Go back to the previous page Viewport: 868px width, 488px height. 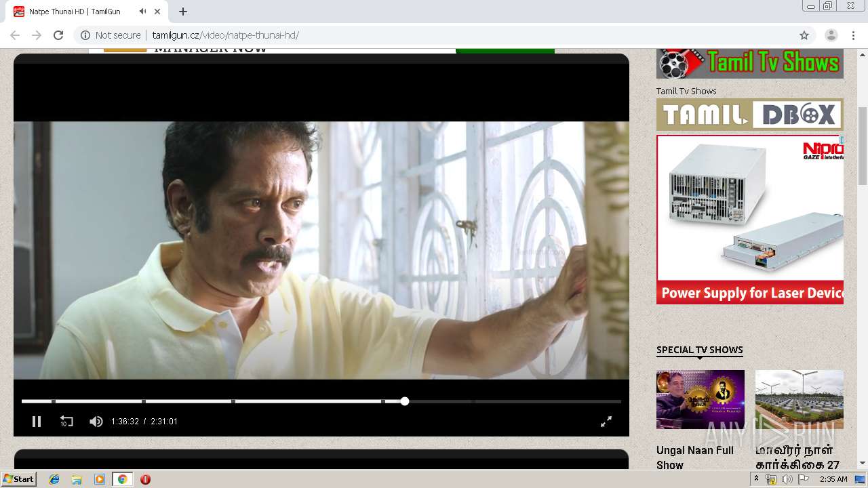coord(15,35)
